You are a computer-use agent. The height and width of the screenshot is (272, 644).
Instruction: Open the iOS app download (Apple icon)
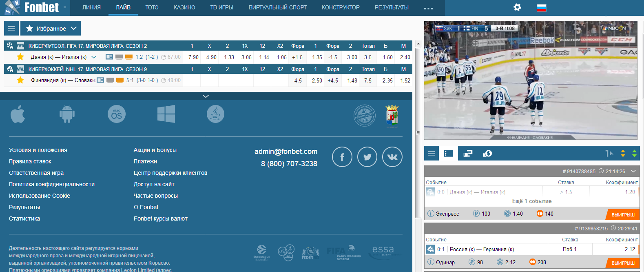[18, 114]
